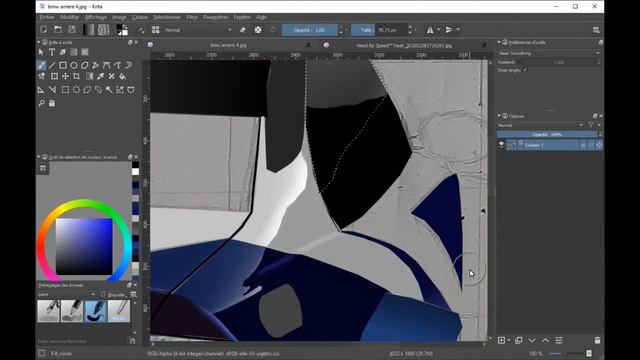Select the Pan hand tool
Screen dimensions: 640x360
point(52,103)
